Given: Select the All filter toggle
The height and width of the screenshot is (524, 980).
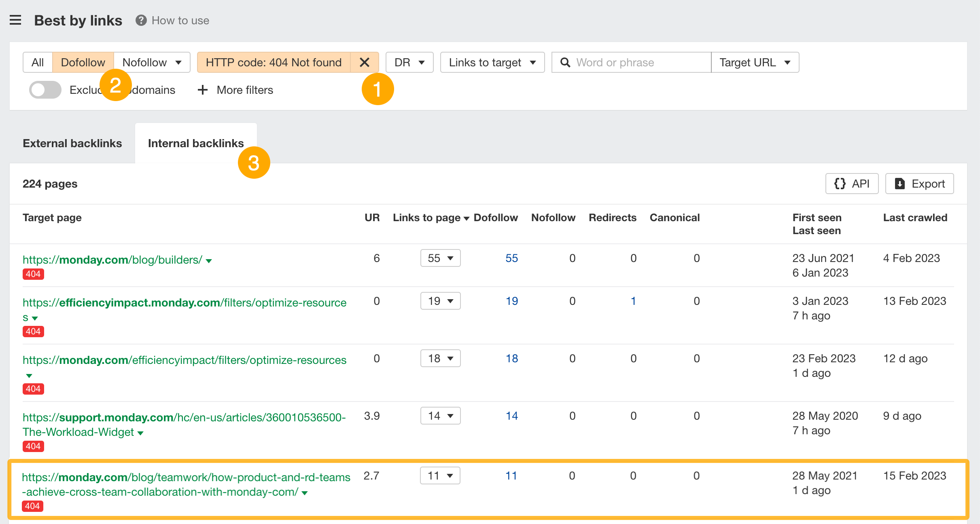Looking at the screenshot, I should pos(37,62).
